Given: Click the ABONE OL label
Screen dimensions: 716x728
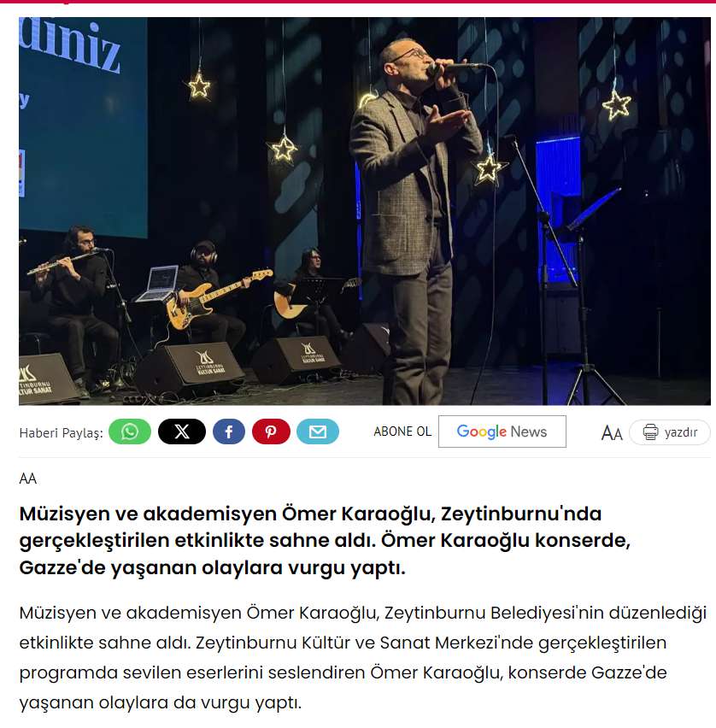Looking at the screenshot, I should (402, 432).
